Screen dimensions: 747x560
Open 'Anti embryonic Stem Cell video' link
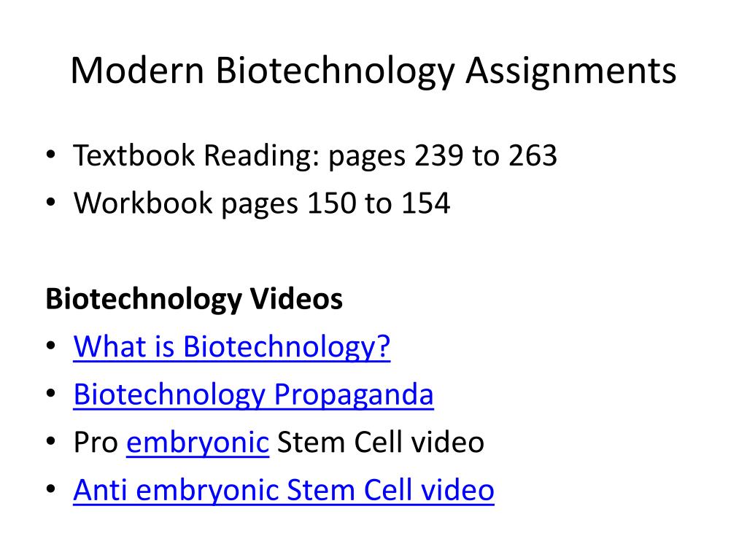284,489
